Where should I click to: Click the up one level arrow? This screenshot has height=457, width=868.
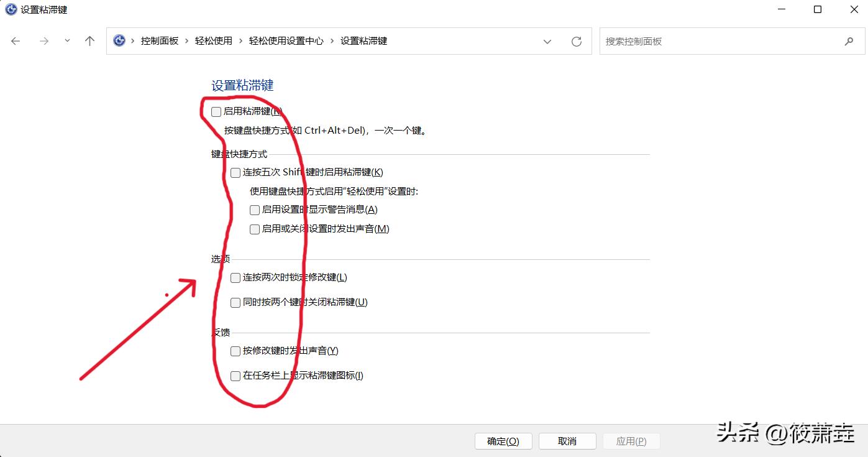pyautogui.click(x=89, y=40)
